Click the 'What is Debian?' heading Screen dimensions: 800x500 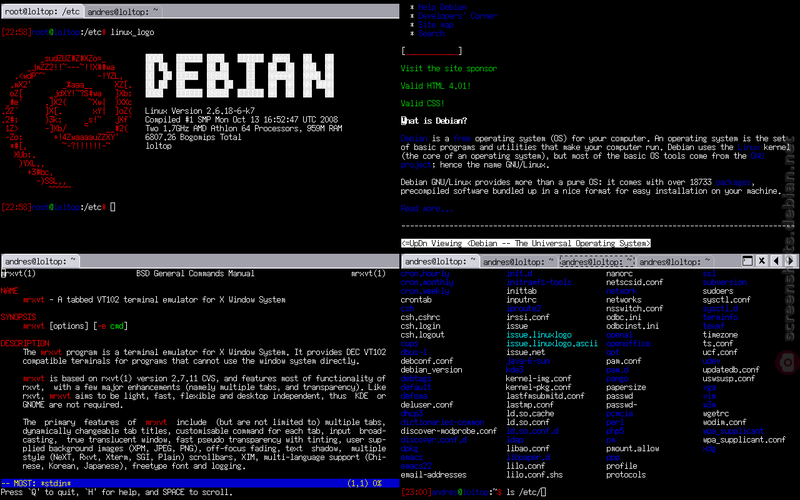[434, 121]
